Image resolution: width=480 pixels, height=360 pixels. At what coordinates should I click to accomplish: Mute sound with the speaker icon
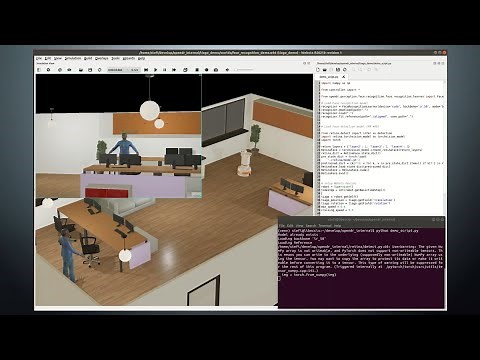227,70
